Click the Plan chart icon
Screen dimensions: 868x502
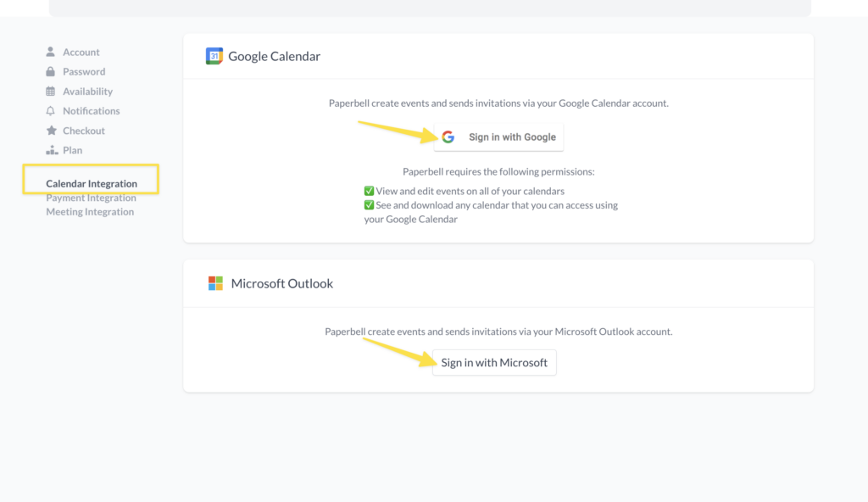click(x=51, y=149)
